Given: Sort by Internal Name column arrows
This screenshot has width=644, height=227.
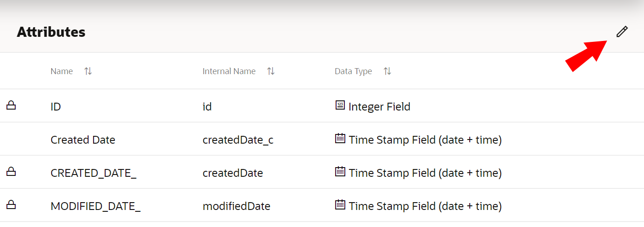Looking at the screenshot, I should coord(271,71).
